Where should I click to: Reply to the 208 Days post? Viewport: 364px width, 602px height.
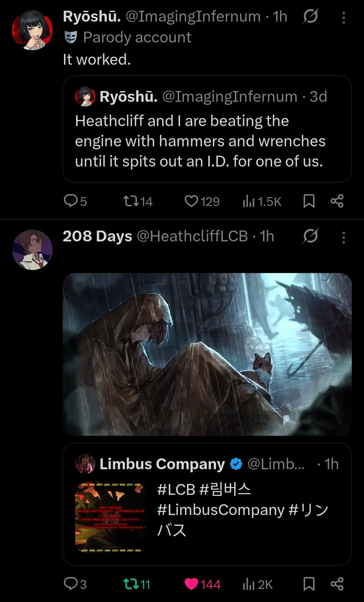click(x=75, y=584)
